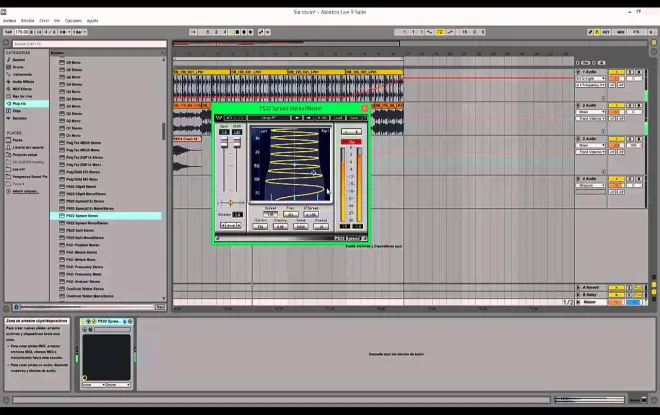Arm the 1 Audio track for recording
Screen dimensions: 660x415
click(x=639, y=72)
